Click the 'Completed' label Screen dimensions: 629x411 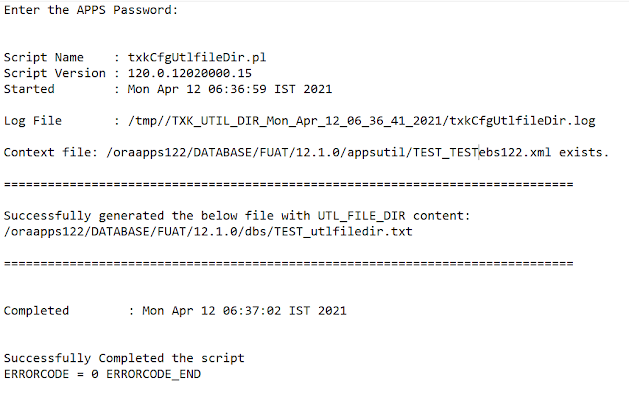pos(37,311)
